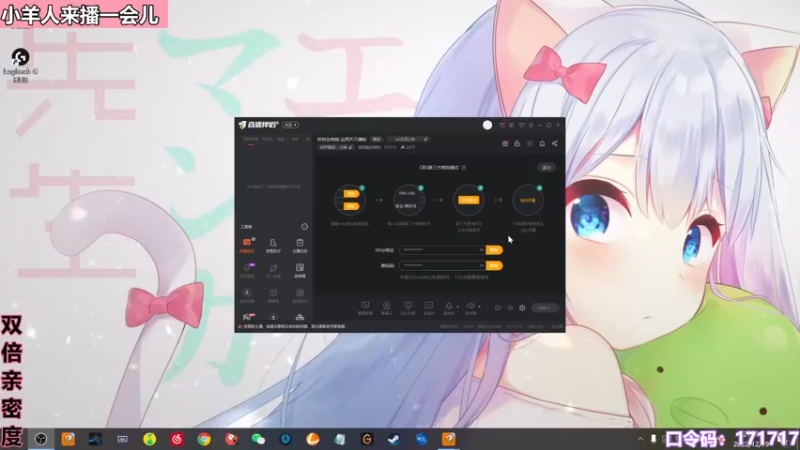Open the hamburger menu in title bar

[531, 125]
